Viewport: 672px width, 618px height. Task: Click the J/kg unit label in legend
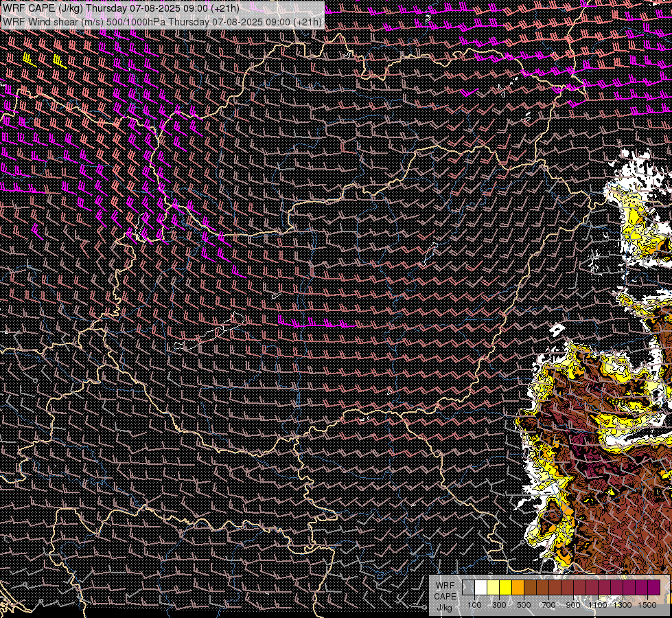(445, 608)
